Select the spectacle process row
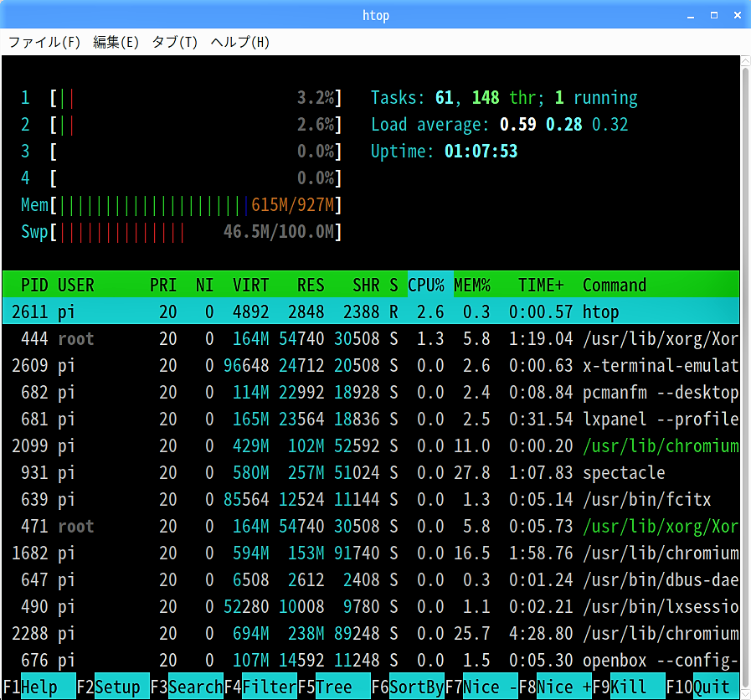The width and height of the screenshot is (751, 700). [x=371, y=473]
